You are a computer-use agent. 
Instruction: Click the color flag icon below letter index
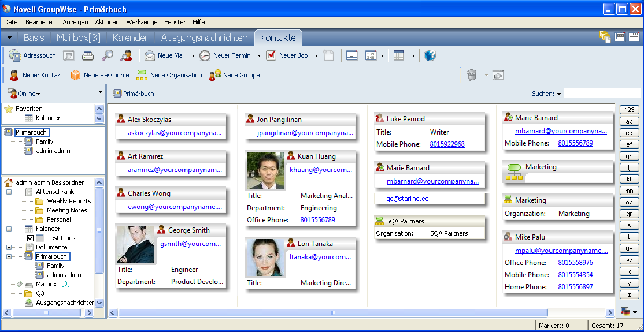[626, 312]
